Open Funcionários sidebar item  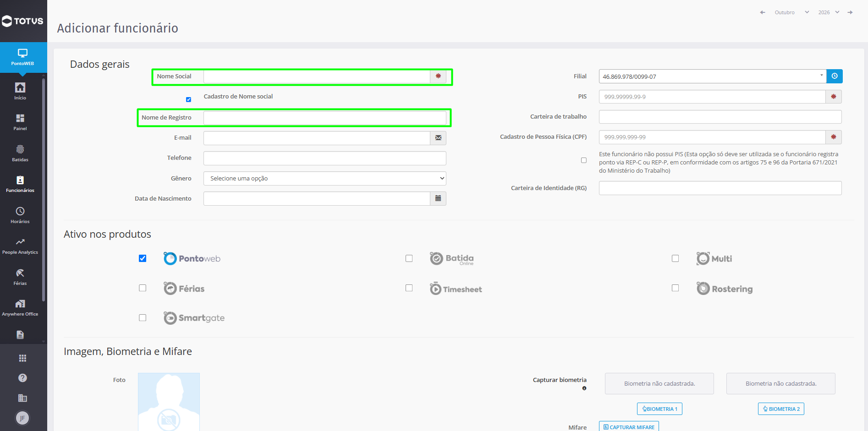(20, 184)
